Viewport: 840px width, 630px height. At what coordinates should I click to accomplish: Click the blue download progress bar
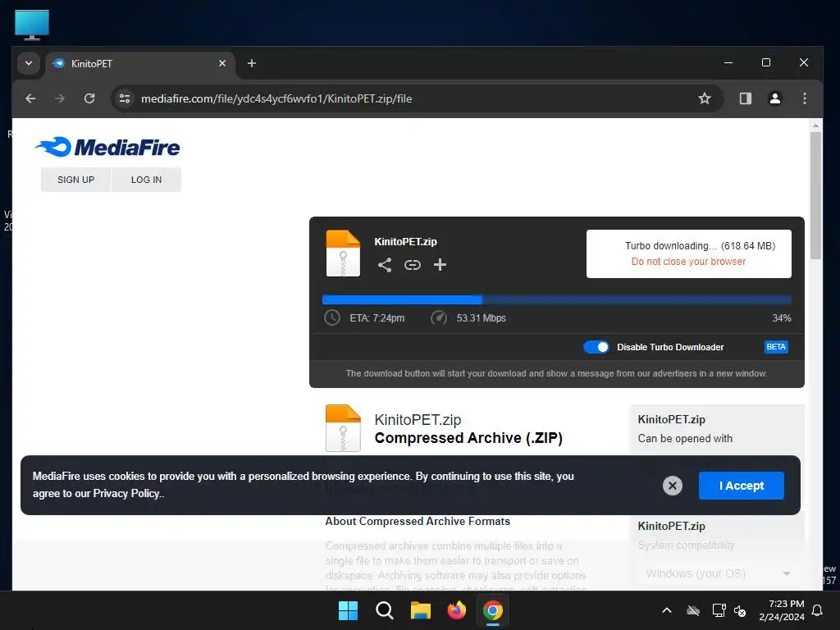tap(557, 299)
